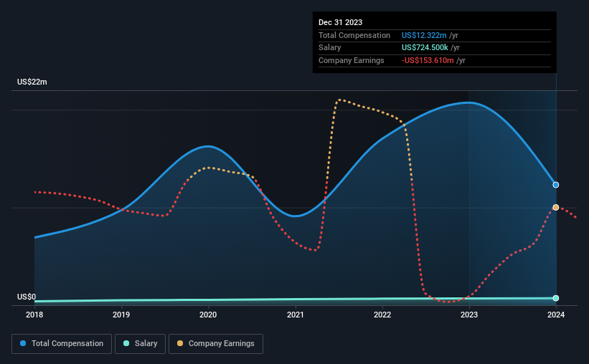Screen dimensions: 589x364
Task: Click the US$724.500k salary value
Action: pos(425,48)
